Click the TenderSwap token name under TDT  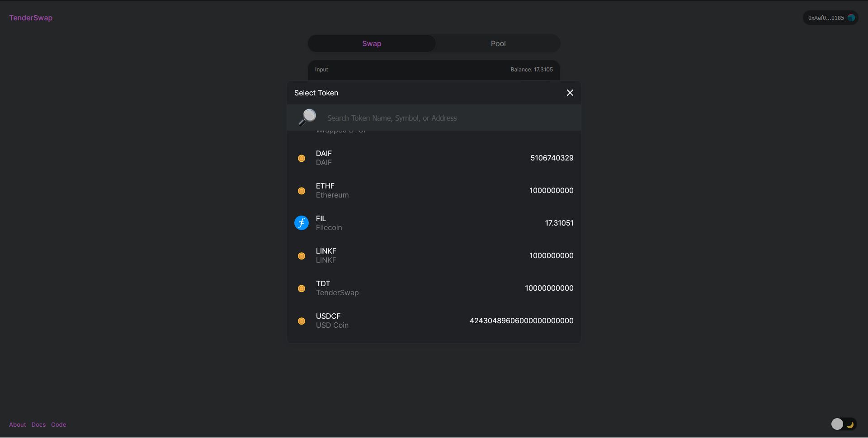tap(337, 293)
